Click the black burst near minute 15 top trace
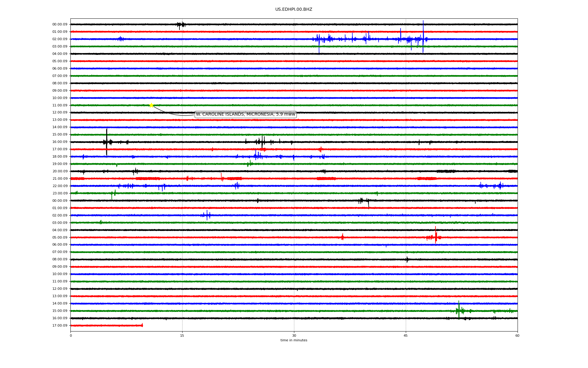 (x=181, y=25)
